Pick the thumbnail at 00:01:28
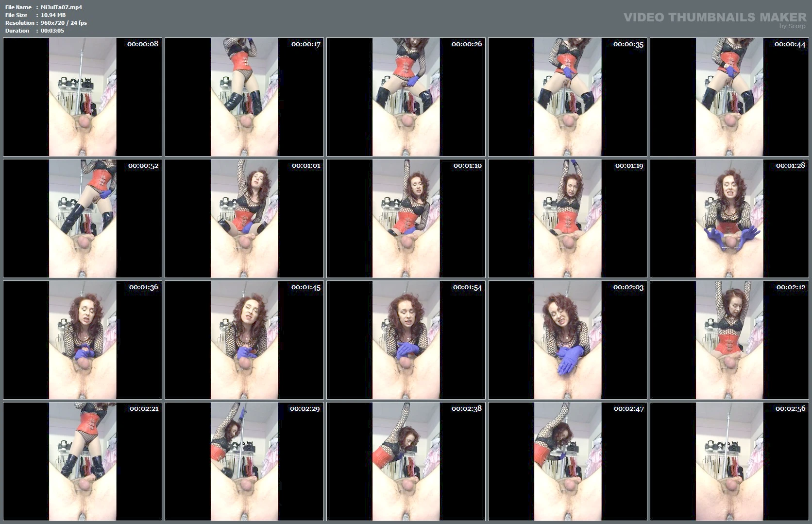 pos(729,218)
